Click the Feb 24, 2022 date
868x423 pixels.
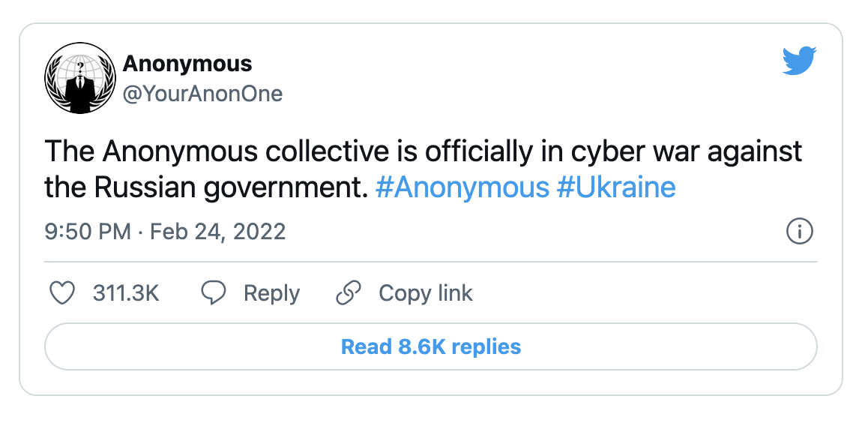point(218,232)
